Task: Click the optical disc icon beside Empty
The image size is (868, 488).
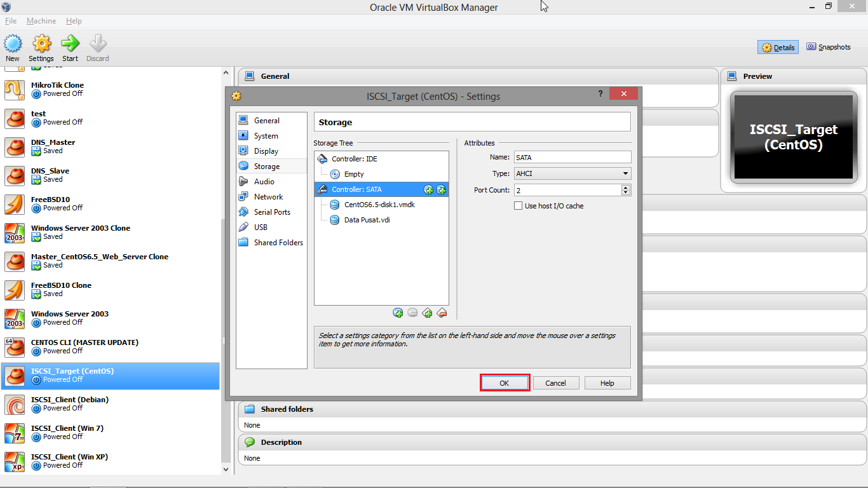Action: [335, 174]
